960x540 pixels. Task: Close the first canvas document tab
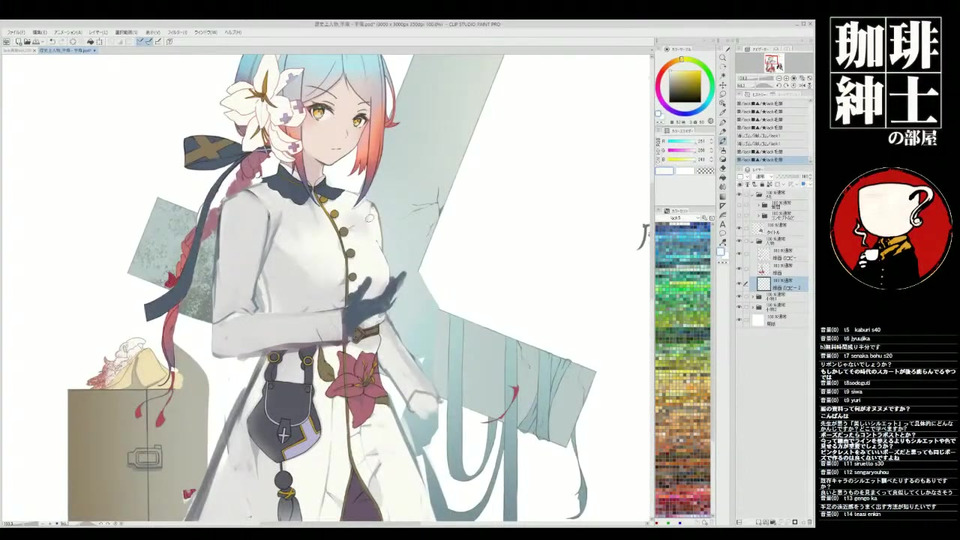[x=34, y=50]
